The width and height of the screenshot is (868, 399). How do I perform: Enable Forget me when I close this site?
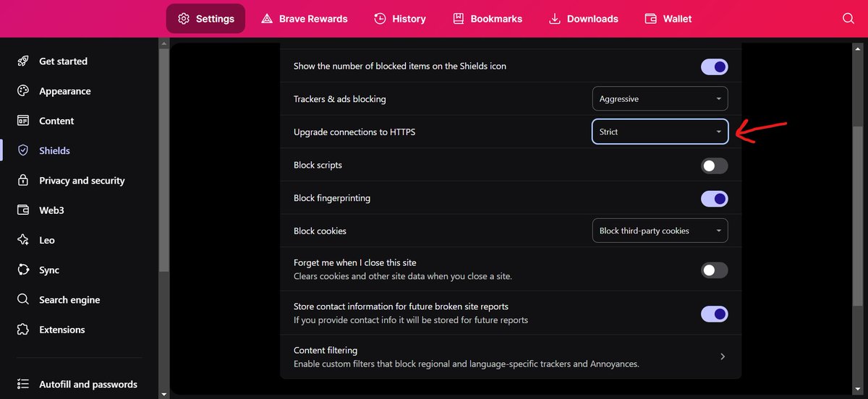click(x=714, y=270)
